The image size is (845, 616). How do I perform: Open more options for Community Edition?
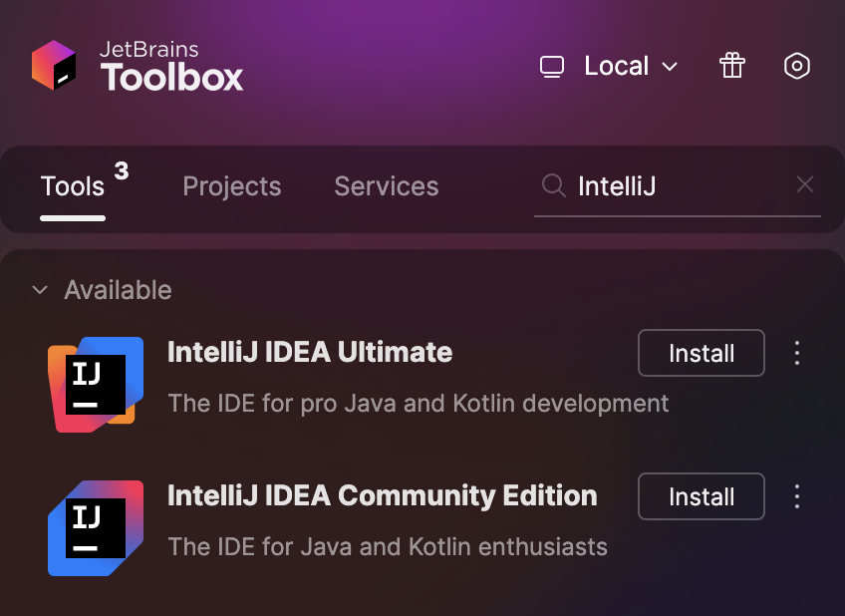coord(797,496)
